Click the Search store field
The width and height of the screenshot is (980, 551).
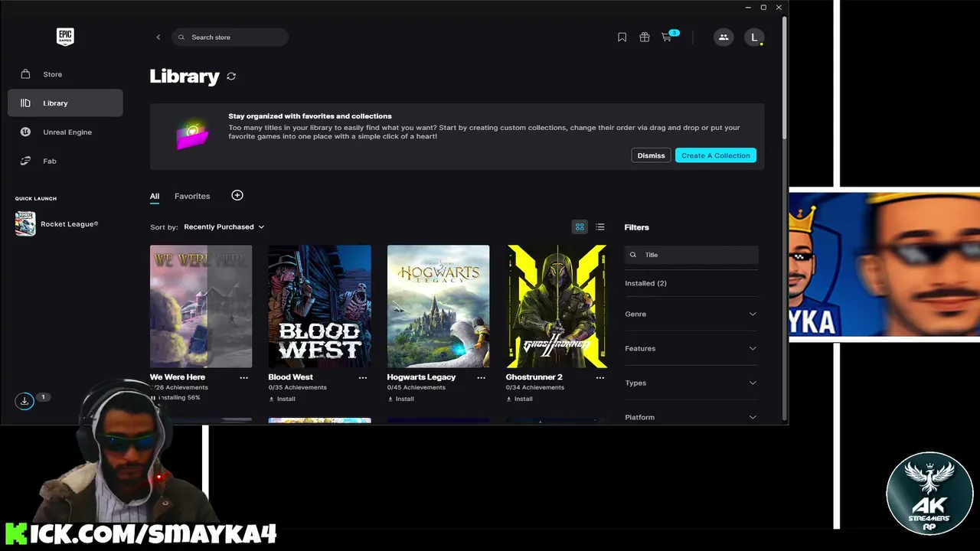pyautogui.click(x=230, y=37)
